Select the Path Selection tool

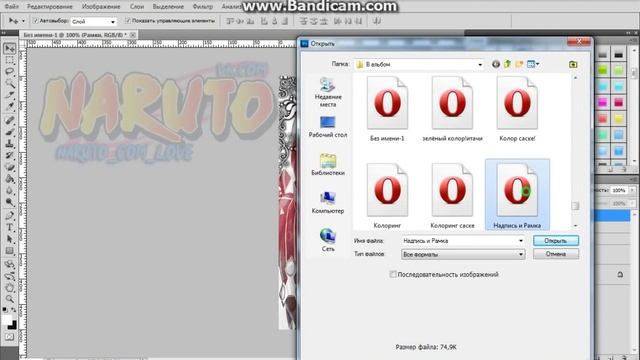(9, 239)
